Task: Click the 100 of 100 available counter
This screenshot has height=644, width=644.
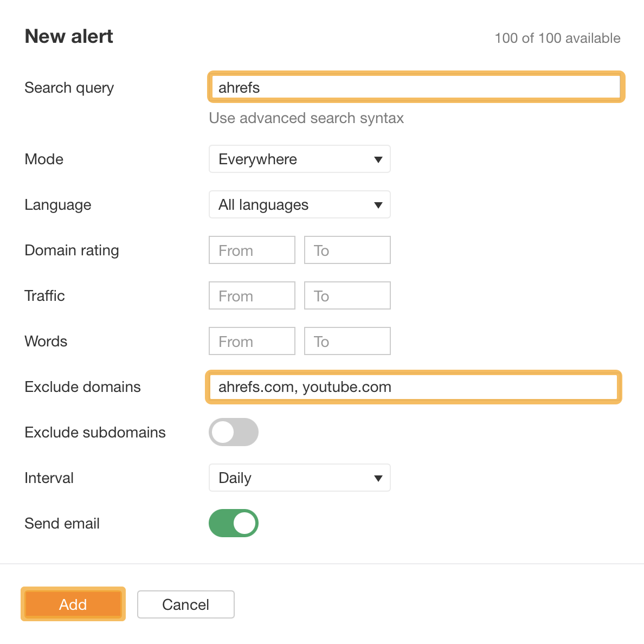Action: coord(557,38)
